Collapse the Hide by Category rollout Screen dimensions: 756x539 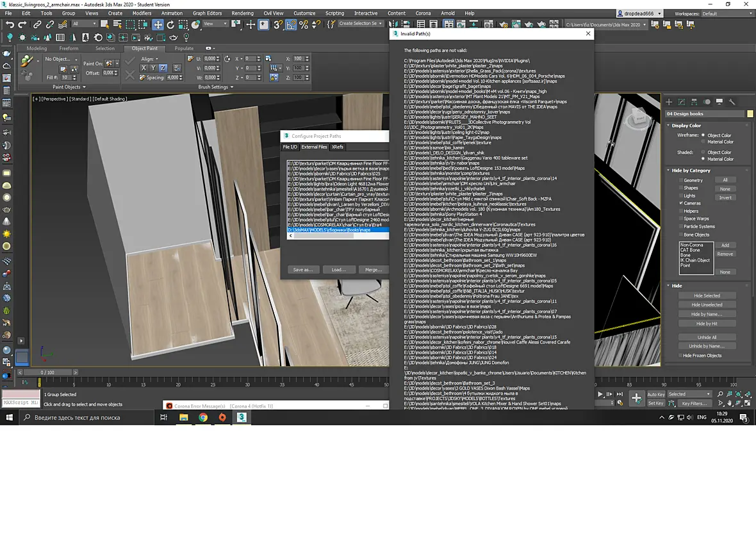point(691,170)
